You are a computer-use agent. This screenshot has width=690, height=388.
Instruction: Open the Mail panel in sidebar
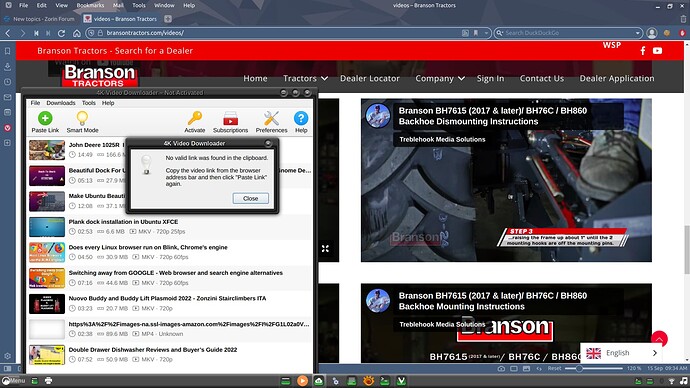[7, 97]
